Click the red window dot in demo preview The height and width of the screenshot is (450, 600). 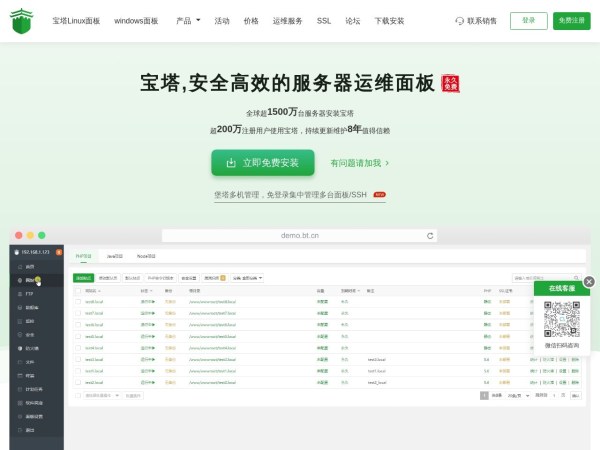(16, 235)
